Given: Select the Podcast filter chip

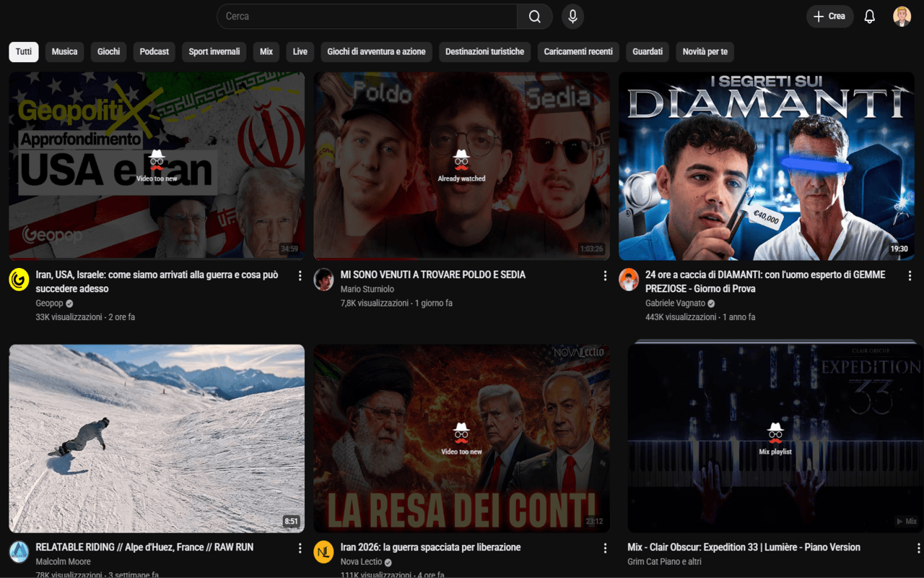Looking at the screenshot, I should [x=154, y=52].
